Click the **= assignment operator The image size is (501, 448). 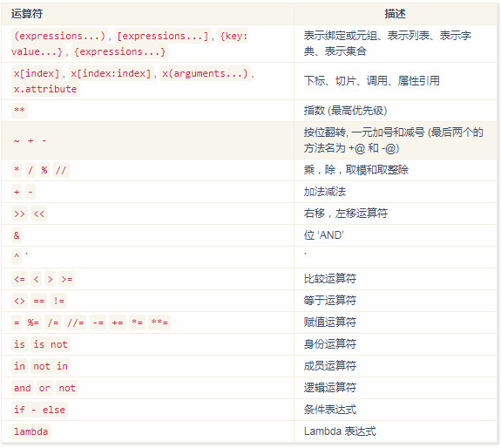[x=159, y=322]
